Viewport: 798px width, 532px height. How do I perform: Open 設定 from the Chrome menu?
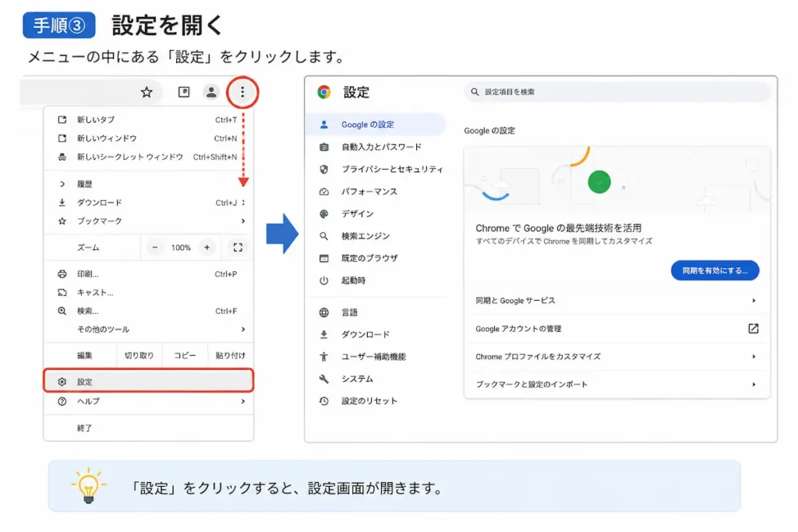[x=149, y=381]
